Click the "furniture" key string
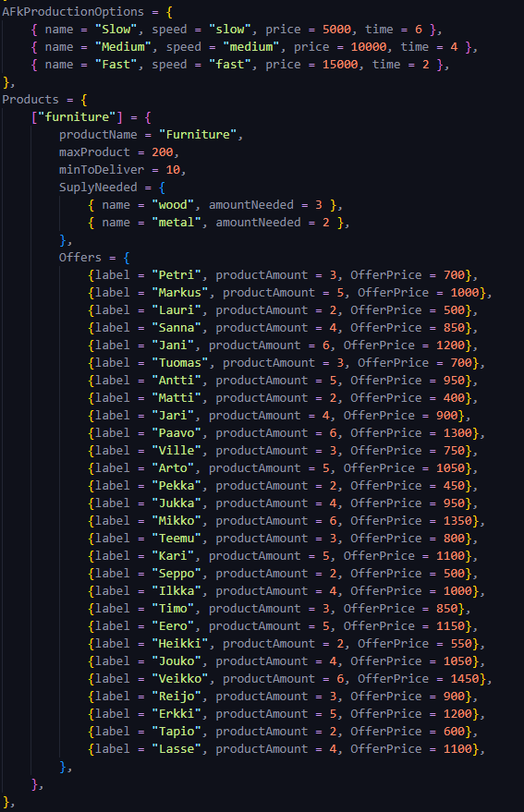The height and width of the screenshot is (812, 524). [x=77, y=117]
